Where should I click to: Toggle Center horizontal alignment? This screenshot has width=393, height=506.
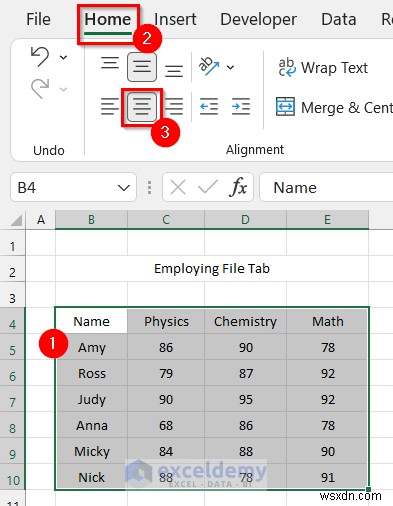pyautogui.click(x=142, y=107)
